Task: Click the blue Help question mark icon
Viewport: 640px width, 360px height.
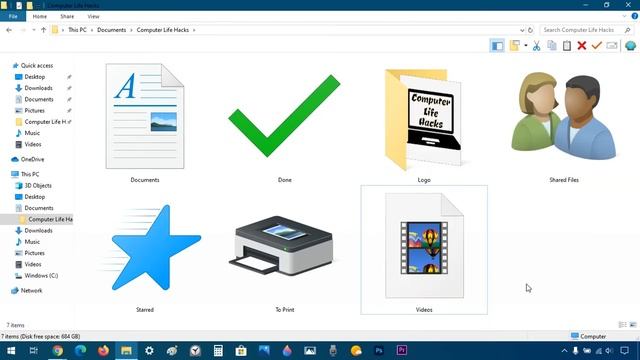Action: pyautogui.click(x=635, y=16)
